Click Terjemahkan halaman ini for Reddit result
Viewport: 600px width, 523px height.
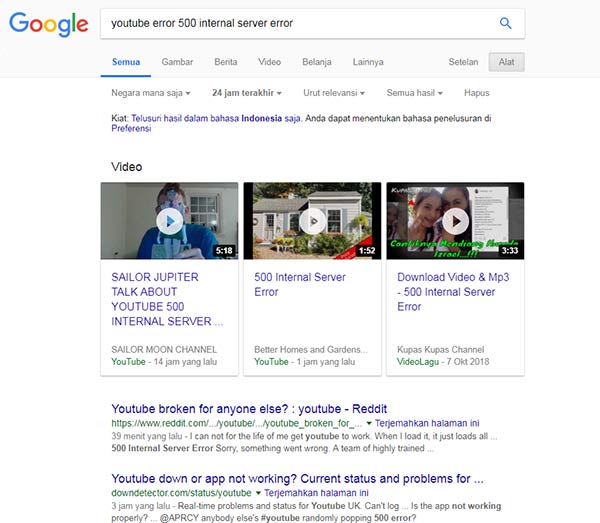[x=427, y=423]
